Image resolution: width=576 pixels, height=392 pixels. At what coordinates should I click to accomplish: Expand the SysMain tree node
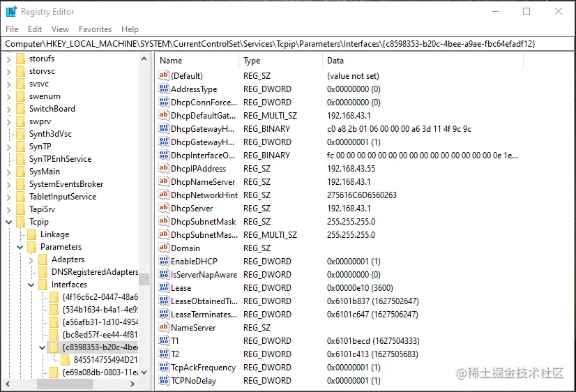click(x=9, y=172)
